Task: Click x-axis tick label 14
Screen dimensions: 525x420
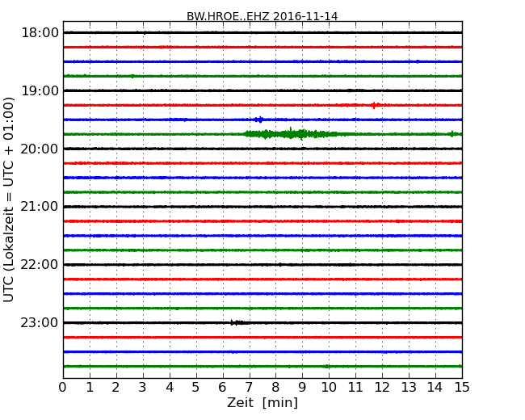Action: (x=435, y=387)
